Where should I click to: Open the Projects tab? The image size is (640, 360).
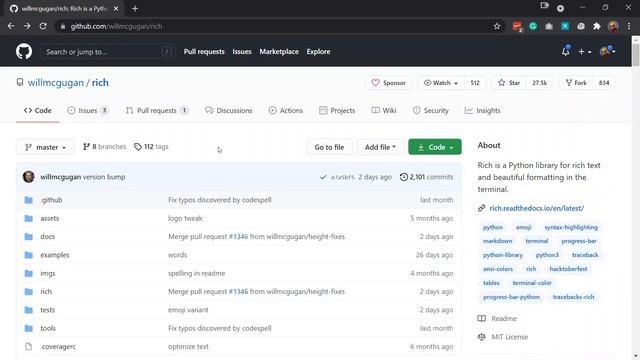337,111
